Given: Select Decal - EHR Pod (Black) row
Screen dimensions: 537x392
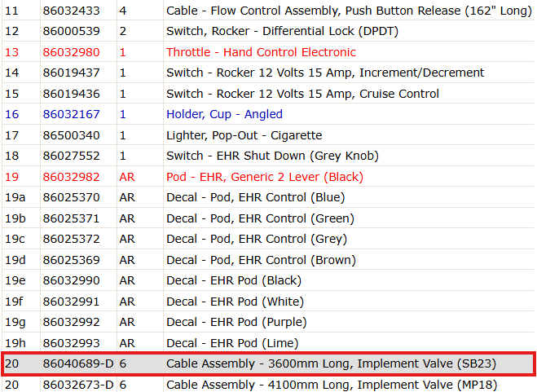Looking at the screenshot, I should [268, 280].
